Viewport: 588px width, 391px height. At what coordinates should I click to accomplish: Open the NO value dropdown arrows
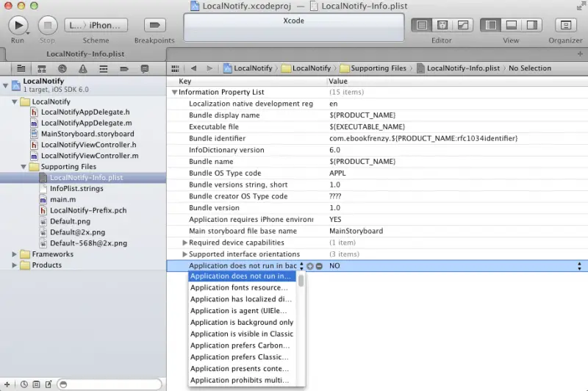579,266
